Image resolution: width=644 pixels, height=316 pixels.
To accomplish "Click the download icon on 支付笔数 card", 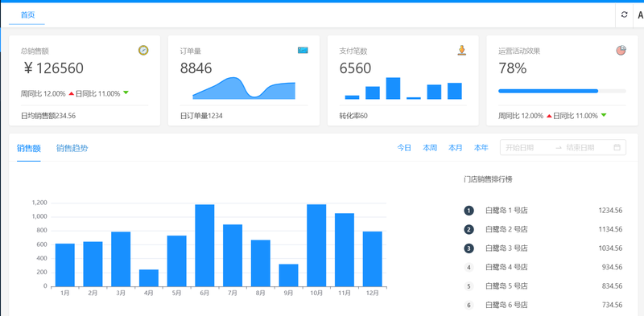I will [x=461, y=51].
